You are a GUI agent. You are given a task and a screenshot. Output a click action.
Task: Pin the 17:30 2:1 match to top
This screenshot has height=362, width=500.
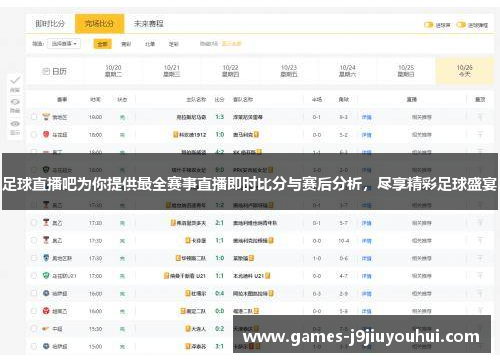tap(480, 223)
